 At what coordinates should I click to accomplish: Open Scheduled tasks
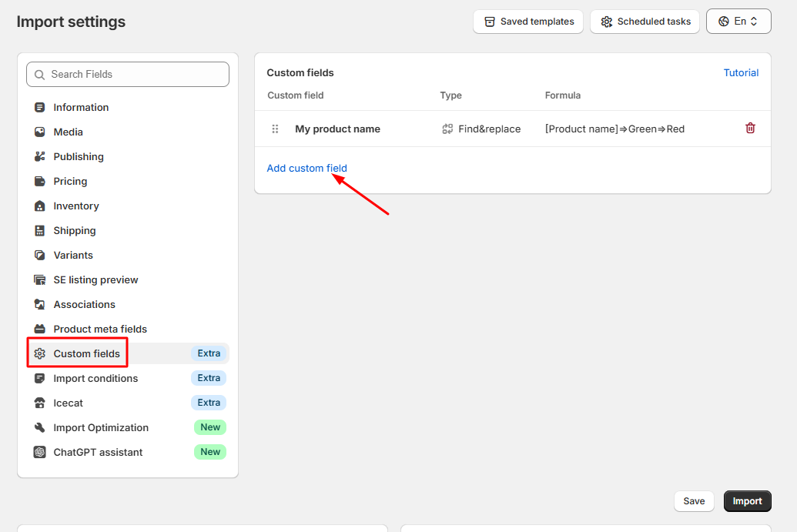[645, 22]
